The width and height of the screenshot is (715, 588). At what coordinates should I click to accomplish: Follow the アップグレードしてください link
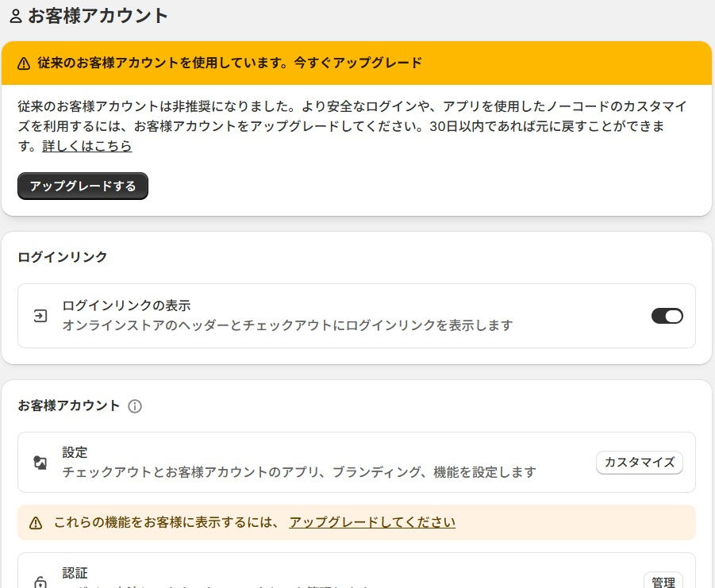click(372, 522)
